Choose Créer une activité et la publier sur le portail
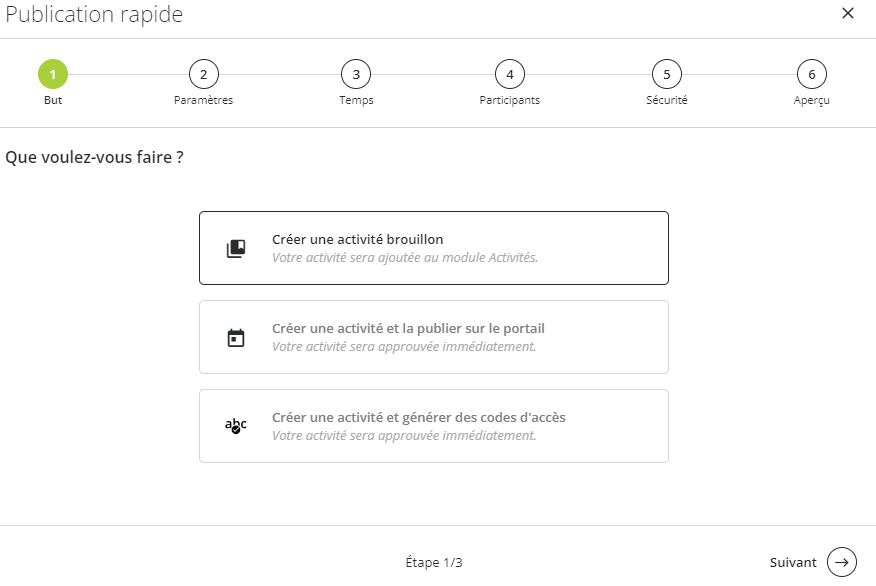Image resolution: width=876 pixels, height=586 pixels. [x=434, y=337]
